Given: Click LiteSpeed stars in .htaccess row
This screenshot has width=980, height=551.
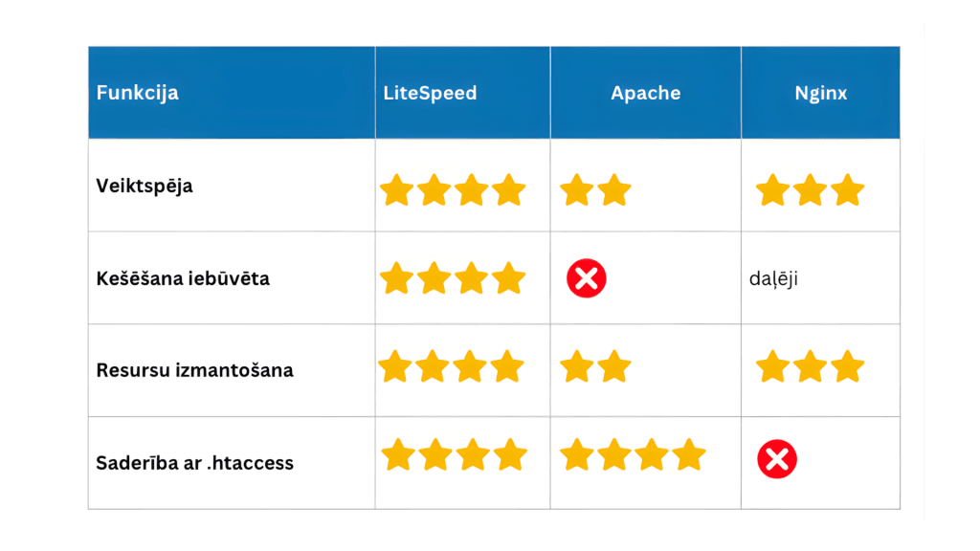Looking at the screenshot, I should (455, 454).
